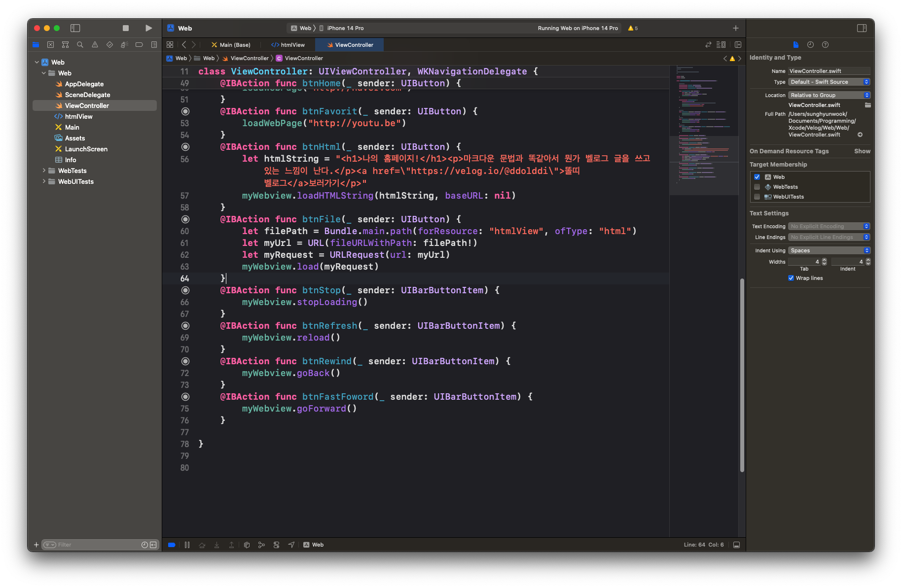The image size is (902, 588).
Task: Click the add plus button in navigator
Action: click(36, 545)
